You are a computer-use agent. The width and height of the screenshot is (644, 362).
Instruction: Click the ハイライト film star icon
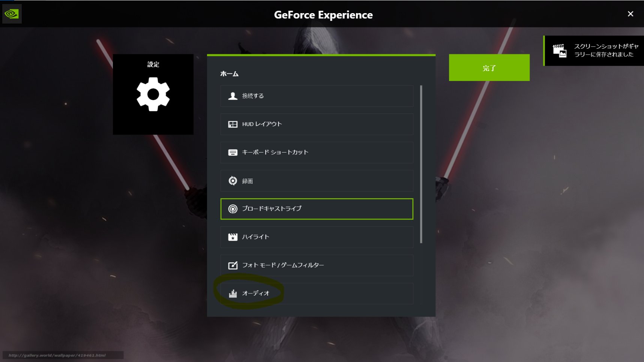pos(233,237)
